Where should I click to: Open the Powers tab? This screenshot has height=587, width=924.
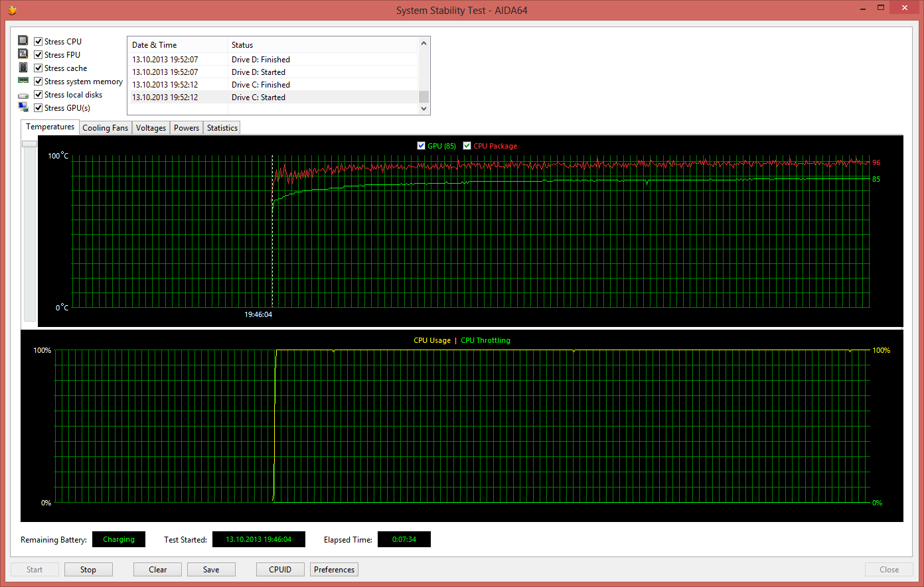click(x=187, y=128)
